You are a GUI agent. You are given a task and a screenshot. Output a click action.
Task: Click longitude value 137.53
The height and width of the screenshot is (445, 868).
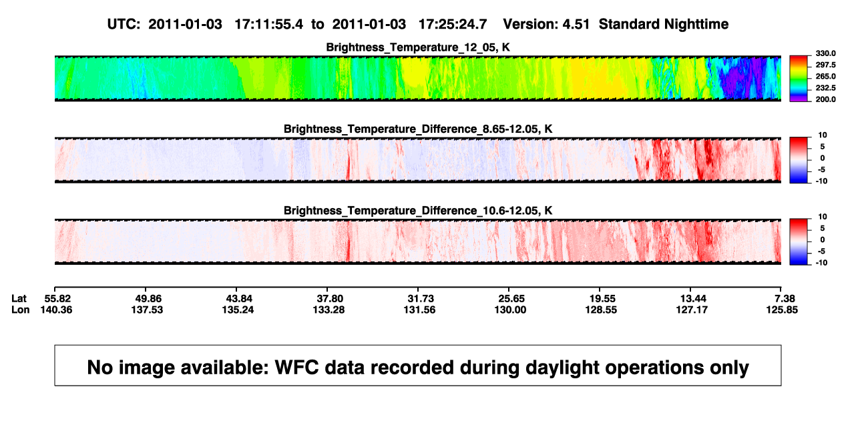[148, 310]
